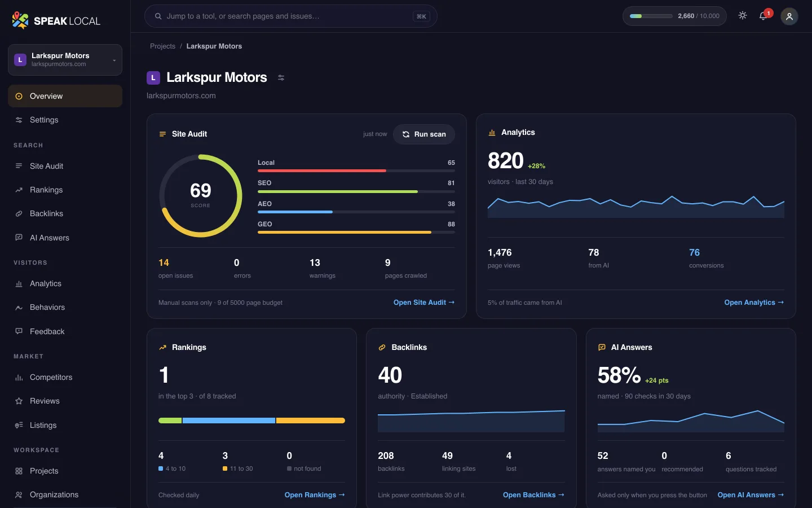Click the 69 score circular gauge
The width and height of the screenshot is (812, 508).
point(201,196)
